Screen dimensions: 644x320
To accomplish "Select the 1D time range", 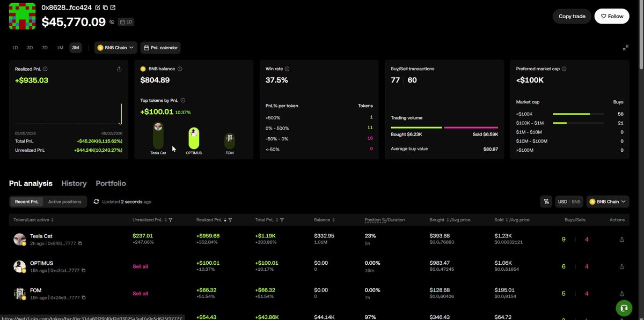I will (15, 48).
